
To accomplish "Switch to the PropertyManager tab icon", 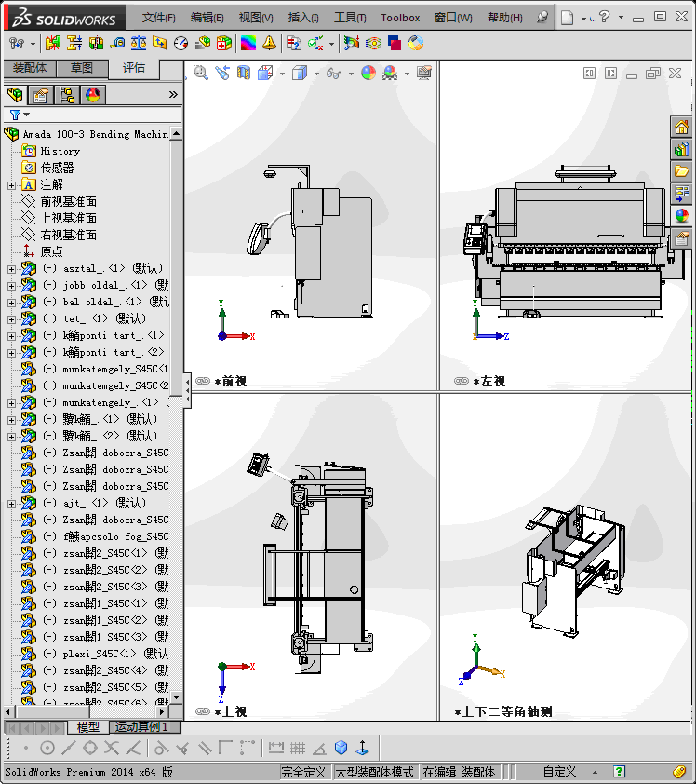I will (x=41, y=94).
